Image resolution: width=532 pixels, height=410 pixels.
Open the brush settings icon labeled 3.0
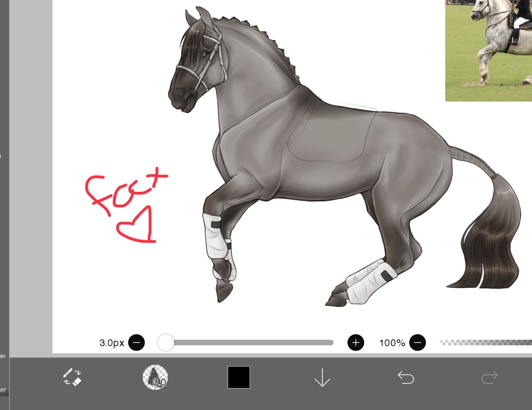coord(155,377)
